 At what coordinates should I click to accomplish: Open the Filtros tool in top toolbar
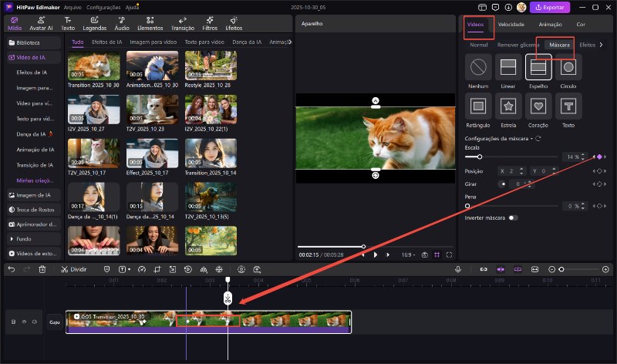pyautogui.click(x=209, y=22)
